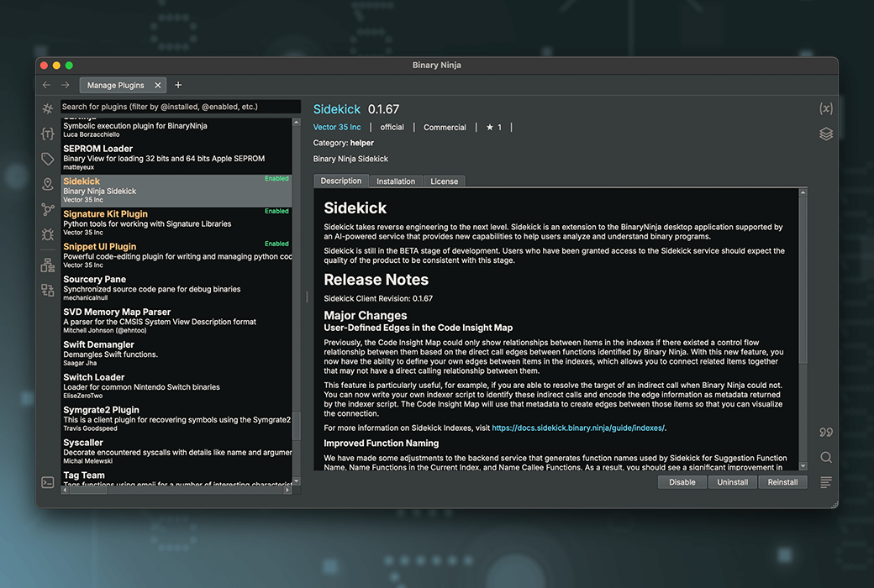Open the scripting console icon
This screenshot has height=588, width=874.
[x=48, y=482]
